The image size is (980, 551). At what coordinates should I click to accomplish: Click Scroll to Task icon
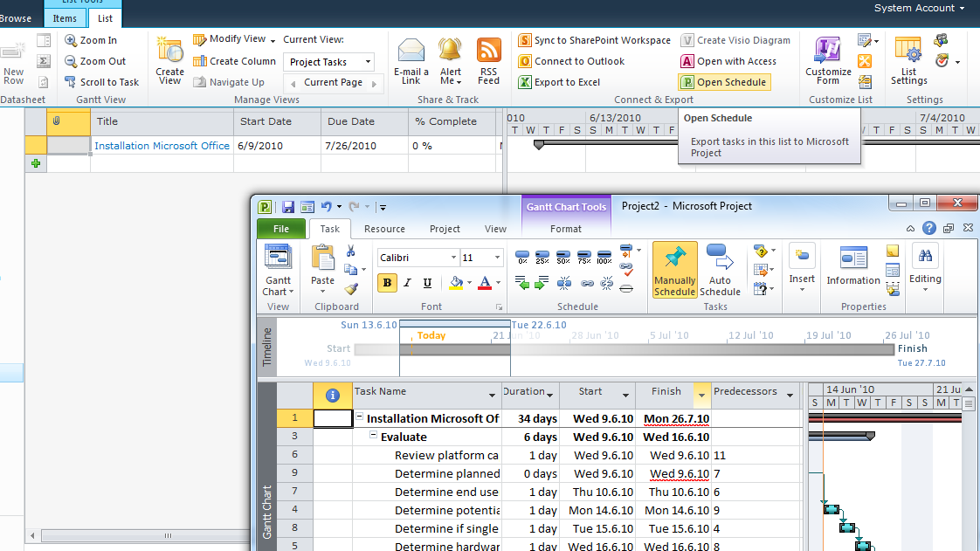[70, 82]
